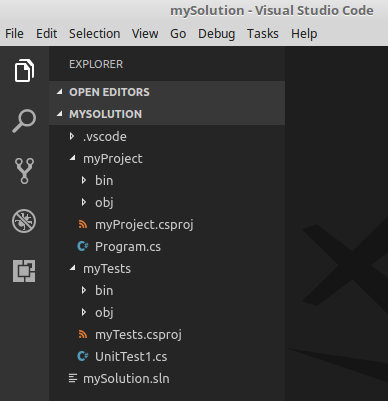
Task: Open the mySolution.sln file
Action: coord(167,378)
